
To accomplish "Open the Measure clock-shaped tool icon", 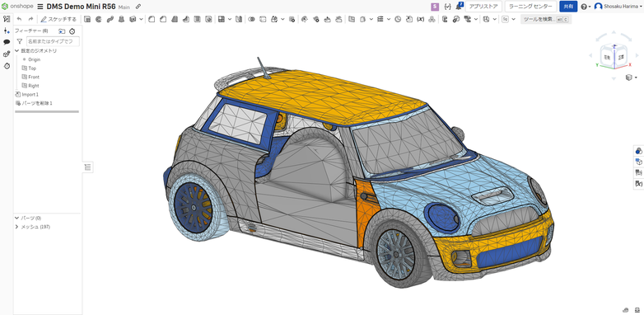I will click(x=398, y=19).
